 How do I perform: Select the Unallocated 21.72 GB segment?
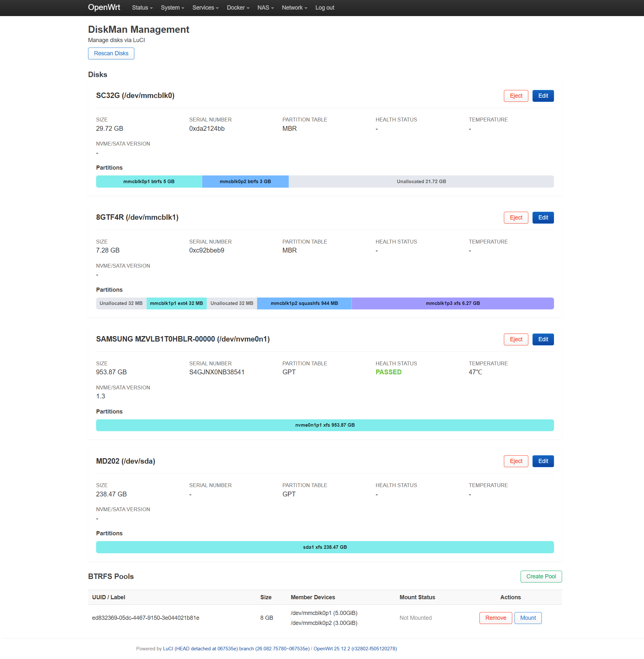point(421,182)
